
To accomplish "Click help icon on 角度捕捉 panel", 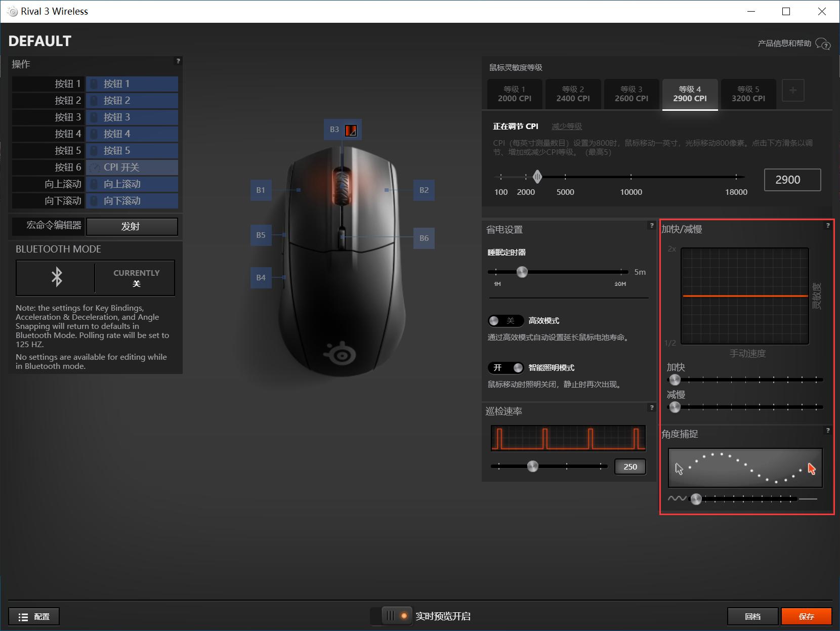I will [x=828, y=431].
